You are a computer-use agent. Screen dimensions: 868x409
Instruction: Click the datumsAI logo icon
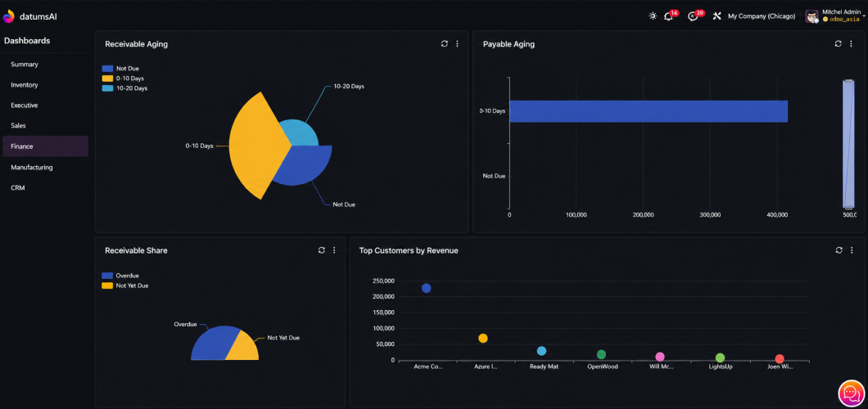(x=9, y=16)
